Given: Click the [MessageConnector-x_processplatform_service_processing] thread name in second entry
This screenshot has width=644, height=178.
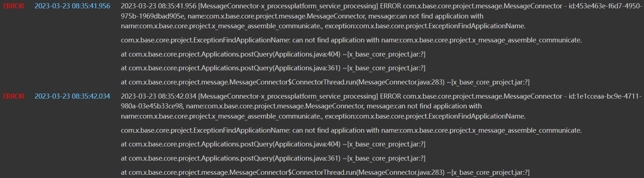Looking at the screenshot, I should (288, 96).
